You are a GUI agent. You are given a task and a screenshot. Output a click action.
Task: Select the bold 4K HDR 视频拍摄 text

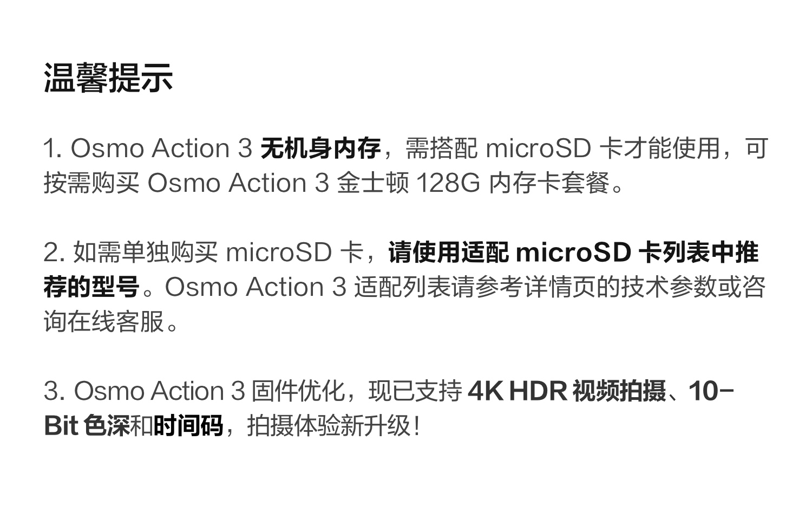coord(567,391)
